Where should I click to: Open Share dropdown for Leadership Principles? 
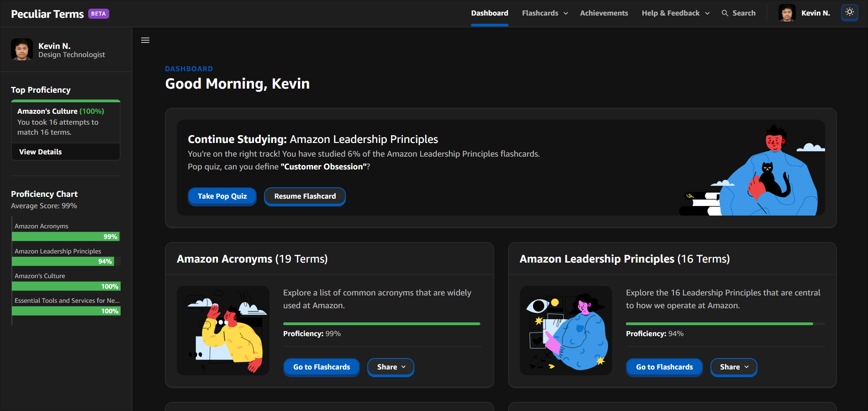[x=734, y=367]
